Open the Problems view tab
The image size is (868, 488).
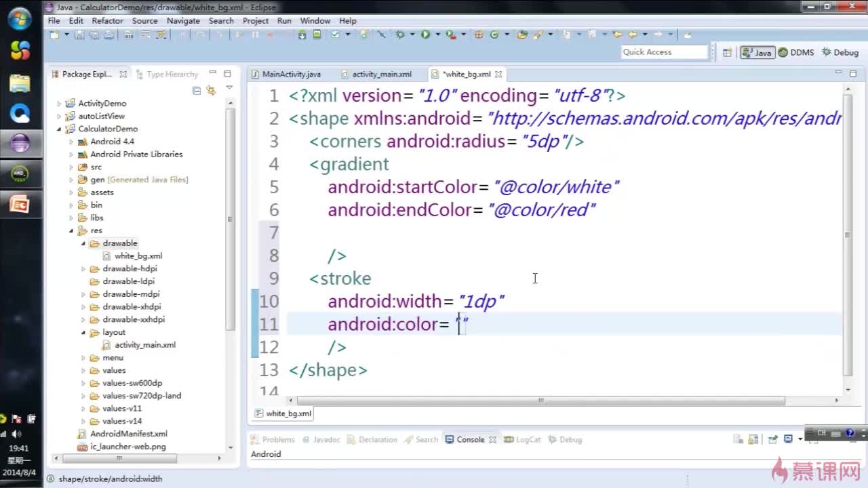click(x=273, y=440)
